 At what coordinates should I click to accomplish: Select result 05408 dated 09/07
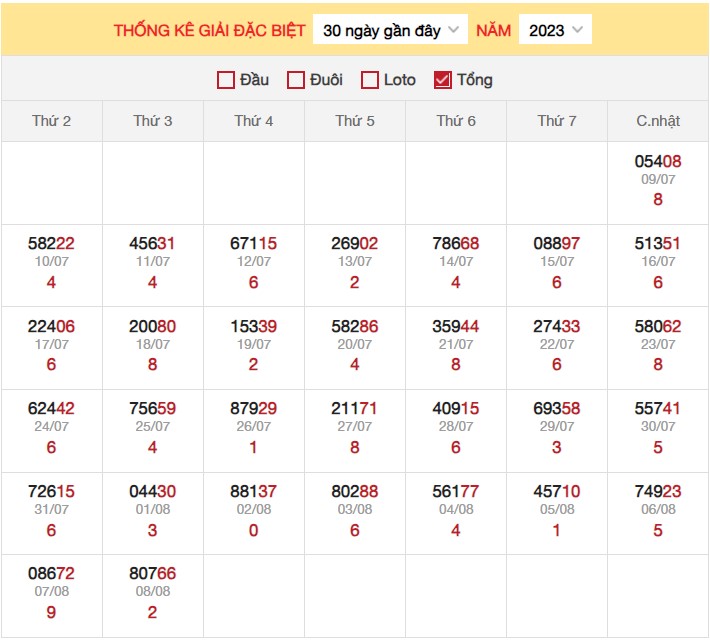pyautogui.click(x=658, y=161)
